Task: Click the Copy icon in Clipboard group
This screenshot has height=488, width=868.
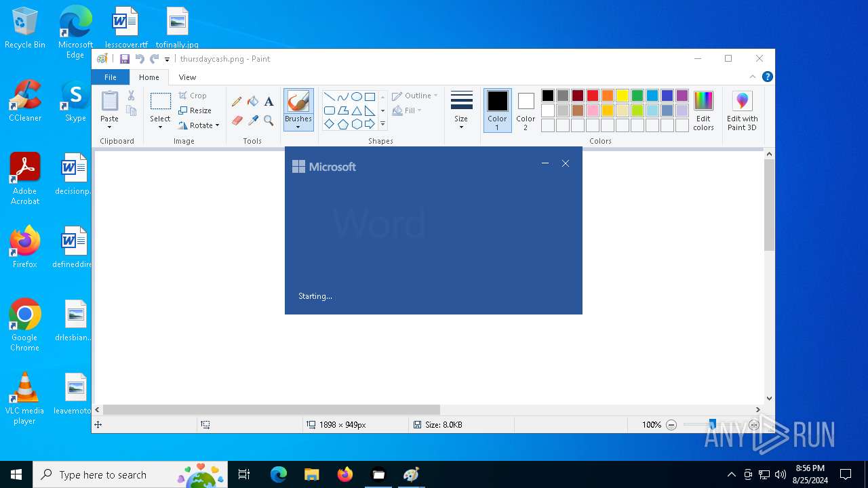Action: tap(132, 110)
